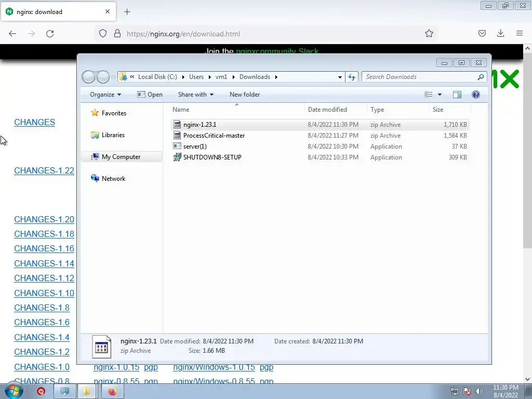Open the CHANGES-1.22 link
532x399 pixels.
[44, 170]
